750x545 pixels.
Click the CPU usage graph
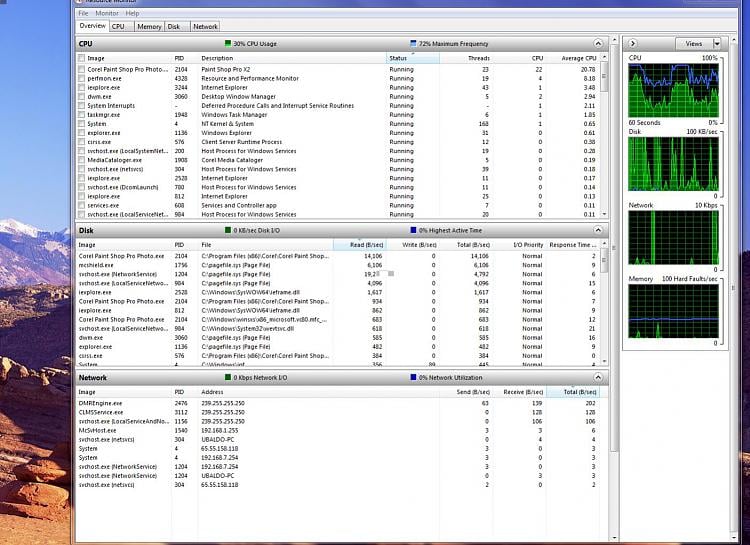673,90
